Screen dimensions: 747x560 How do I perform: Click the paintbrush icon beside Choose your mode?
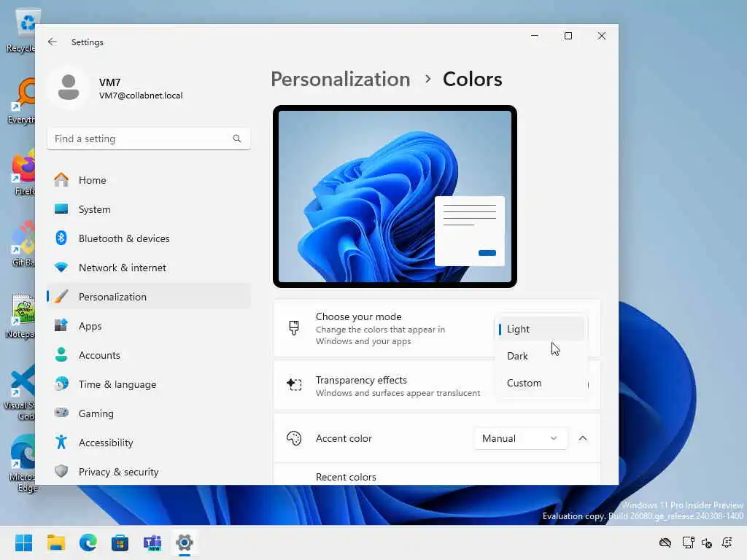294,328
